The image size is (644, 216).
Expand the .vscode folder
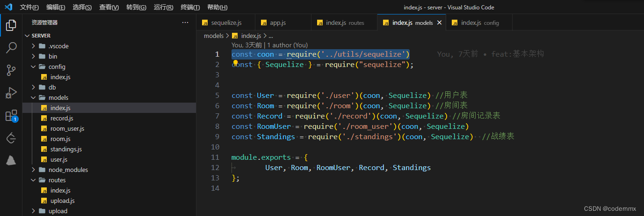34,46
